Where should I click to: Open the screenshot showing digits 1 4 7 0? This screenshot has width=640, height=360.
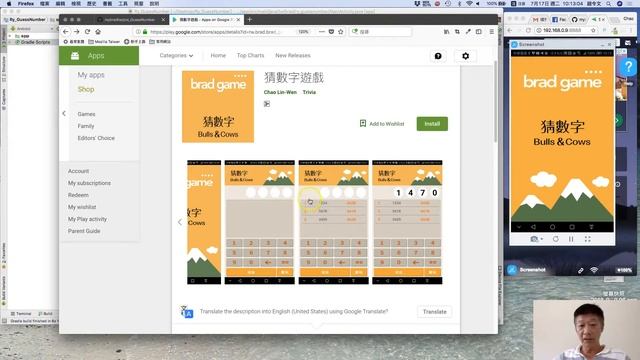[407, 222]
